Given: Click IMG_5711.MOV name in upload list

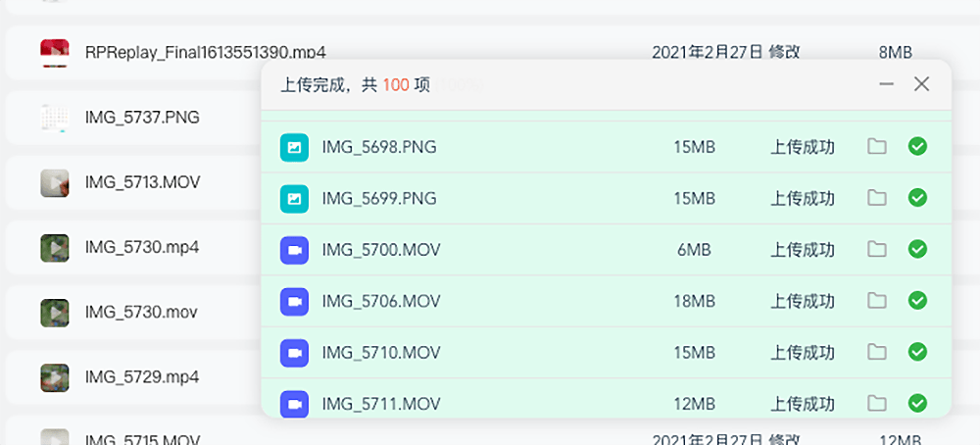Looking at the screenshot, I should [x=381, y=404].
